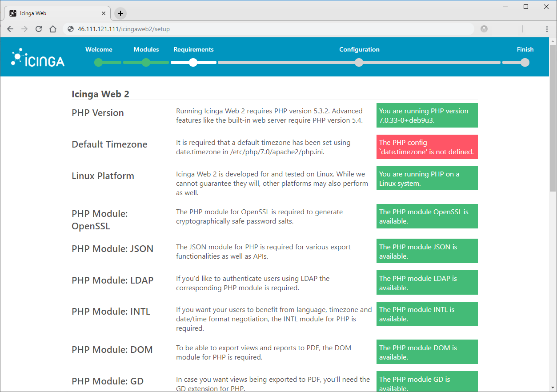
Task: Click the Requirements progress indicator circle
Action: tap(193, 62)
